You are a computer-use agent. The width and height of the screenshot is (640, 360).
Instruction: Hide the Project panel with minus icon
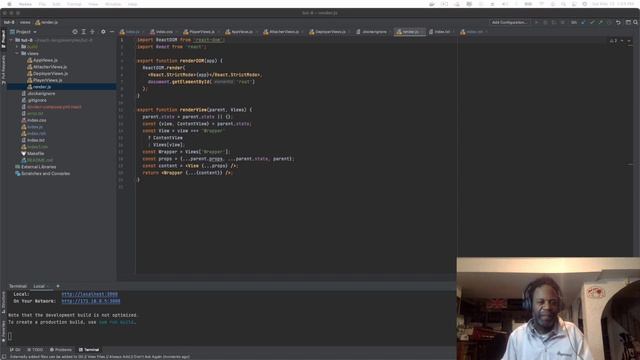[112, 32]
